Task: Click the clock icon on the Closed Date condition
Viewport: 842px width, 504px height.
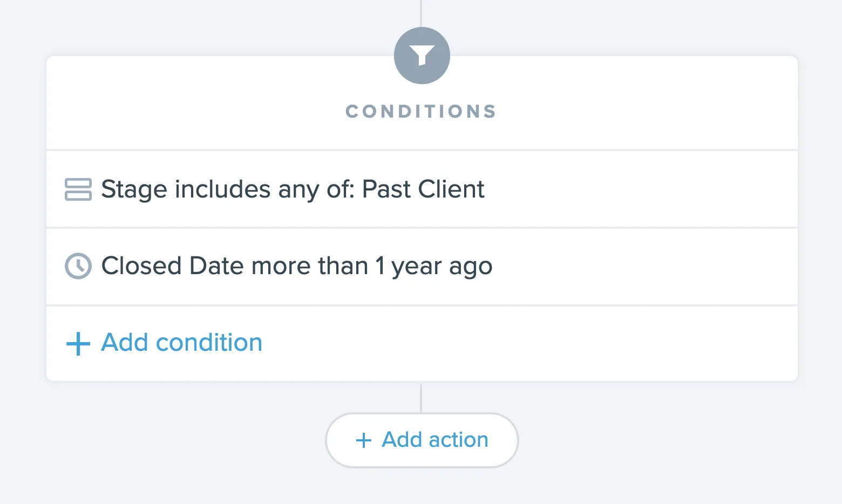Action: pyautogui.click(x=78, y=266)
